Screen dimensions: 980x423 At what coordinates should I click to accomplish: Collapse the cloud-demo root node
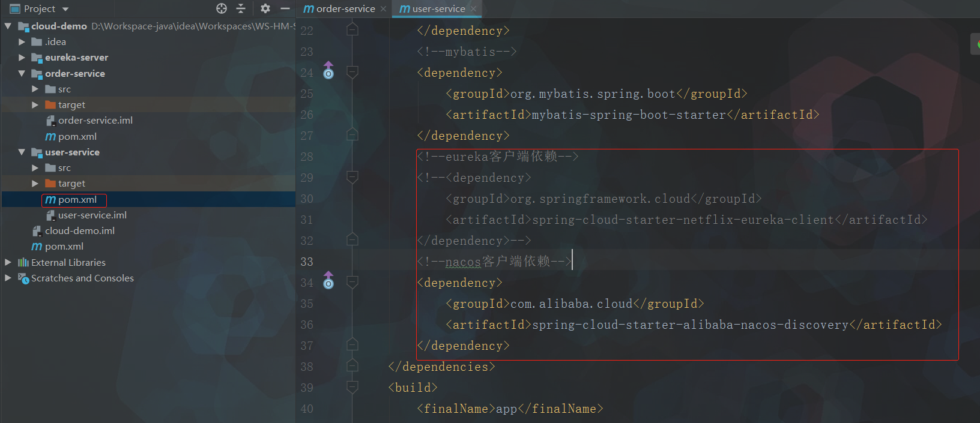coord(8,26)
